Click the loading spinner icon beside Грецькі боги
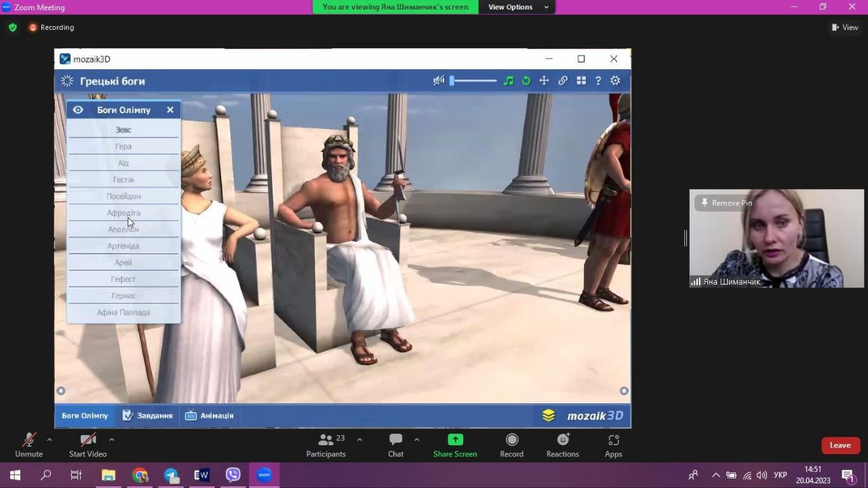The image size is (868, 488). tap(67, 81)
